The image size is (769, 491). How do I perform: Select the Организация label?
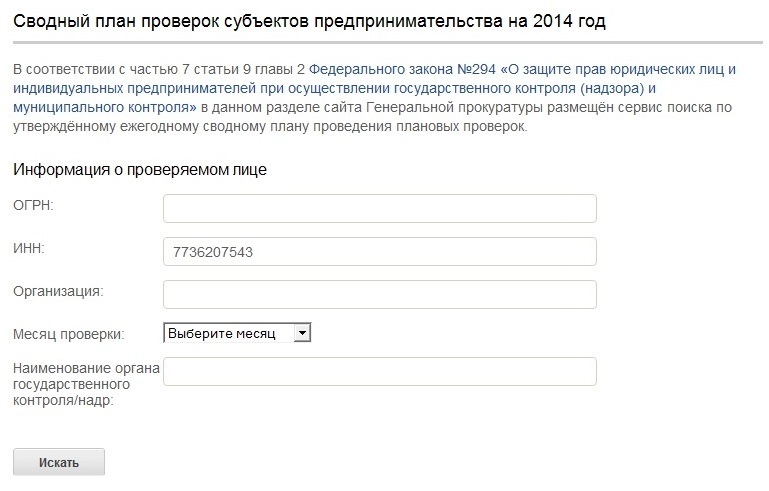(58, 290)
